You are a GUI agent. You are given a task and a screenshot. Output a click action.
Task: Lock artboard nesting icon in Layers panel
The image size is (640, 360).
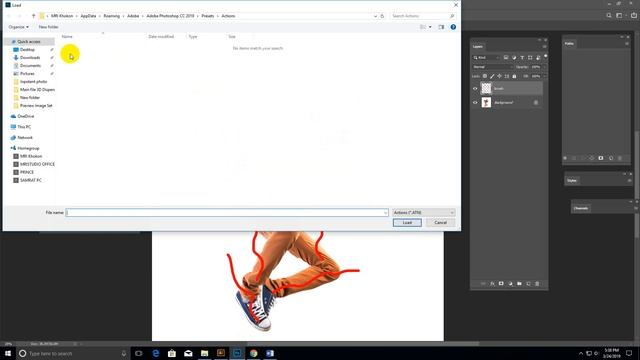pyautogui.click(x=507, y=76)
